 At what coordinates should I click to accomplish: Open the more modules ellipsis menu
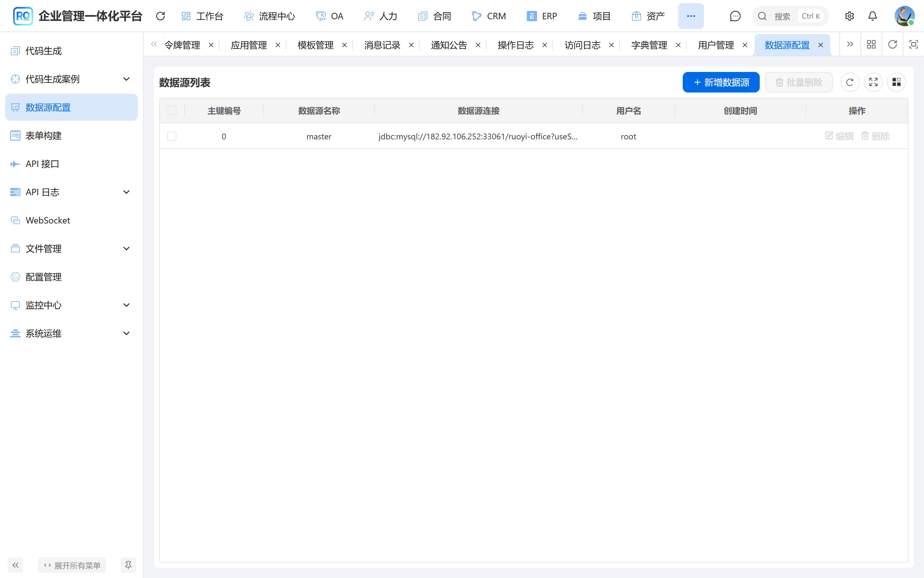click(691, 16)
